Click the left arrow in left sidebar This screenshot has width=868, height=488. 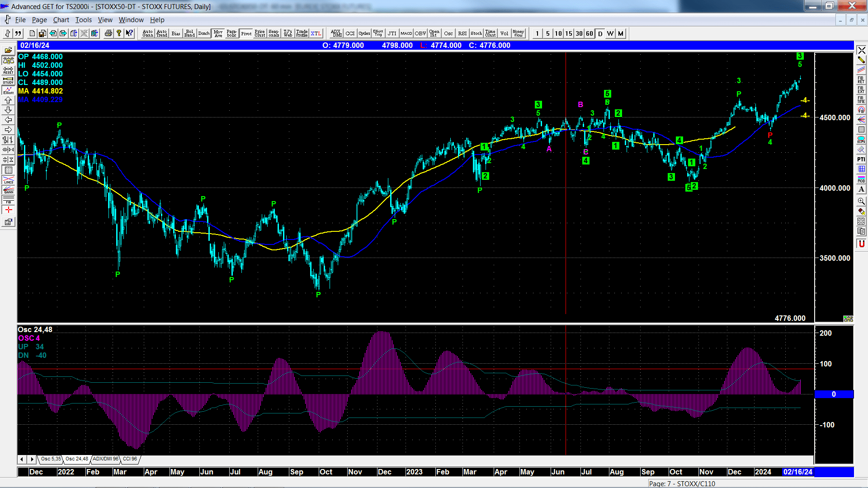pyautogui.click(x=8, y=120)
